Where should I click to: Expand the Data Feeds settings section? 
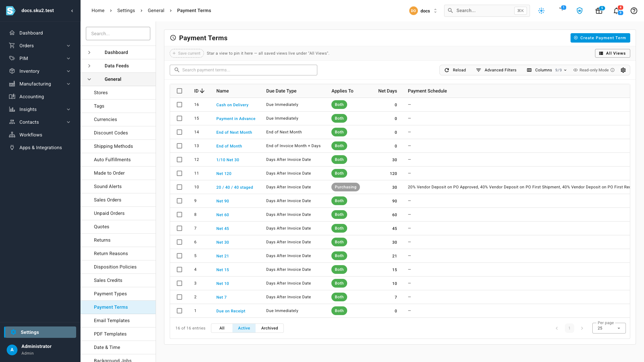pyautogui.click(x=89, y=66)
